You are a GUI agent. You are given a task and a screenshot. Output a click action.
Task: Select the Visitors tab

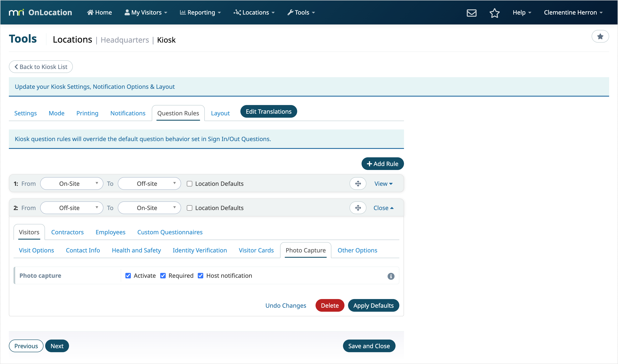[x=29, y=232]
